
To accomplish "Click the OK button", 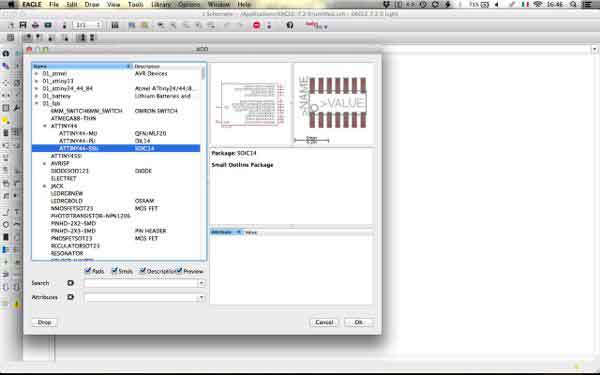I will (358, 322).
